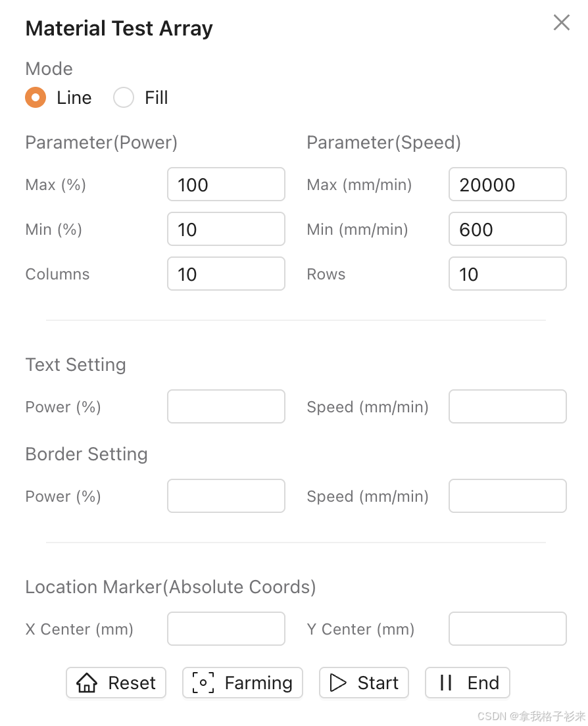Viewport: 588px width, 726px height.
Task: Click the pause bars icon on End
Action: pyautogui.click(x=446, y=683)
